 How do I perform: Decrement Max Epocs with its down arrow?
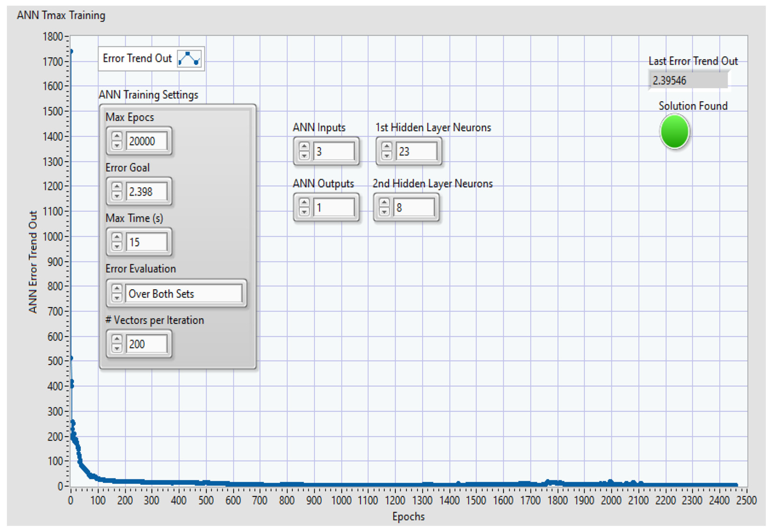(117, 145)
